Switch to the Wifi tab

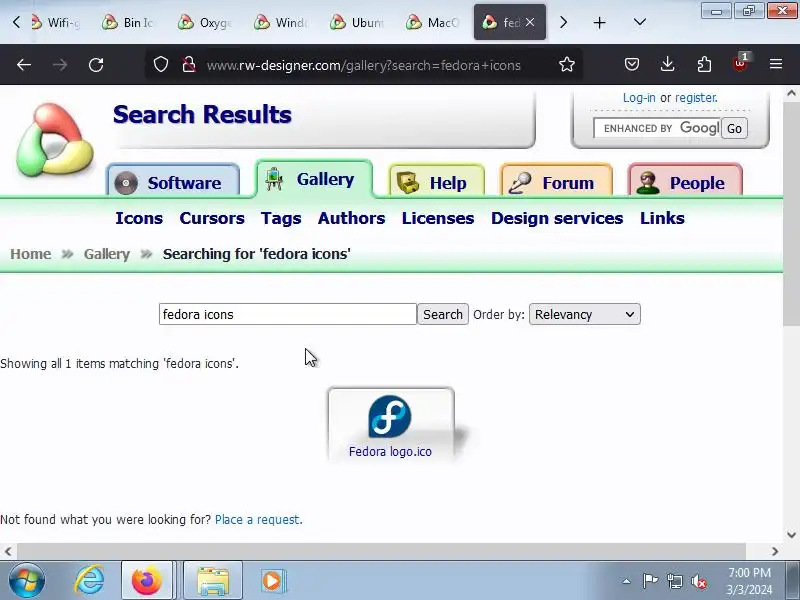point(55,22)
